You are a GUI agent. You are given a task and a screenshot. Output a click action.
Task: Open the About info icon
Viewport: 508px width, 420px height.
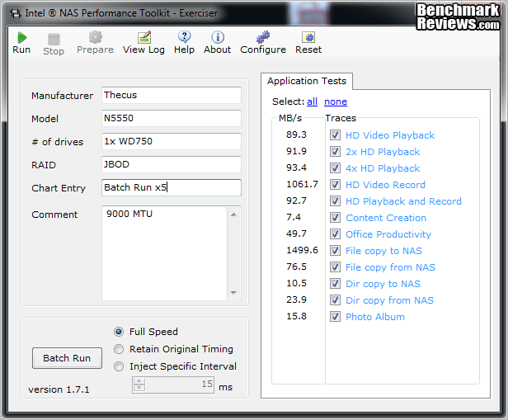point(218,37)
